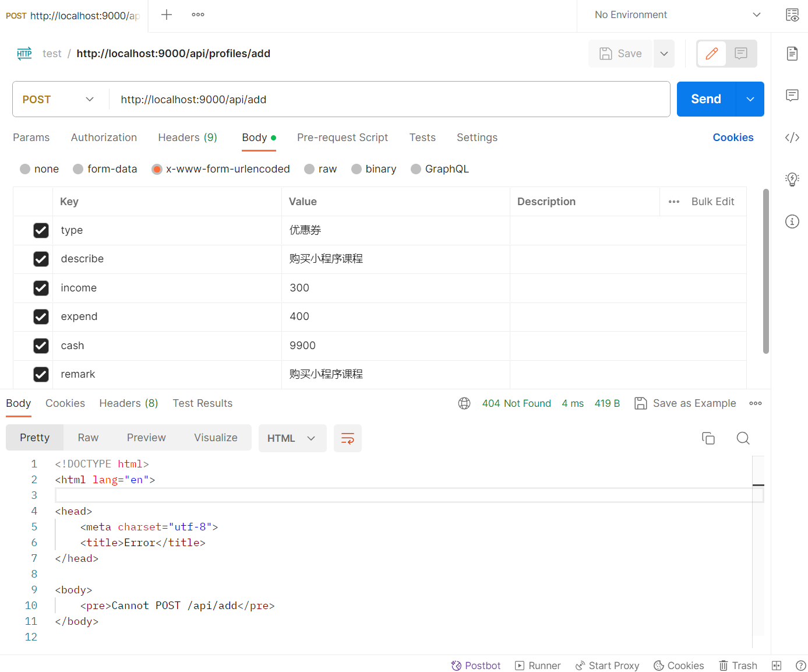Open the request info icon
Image resolution: width=808 pixels, height=672 pixels.
[792, 221]
